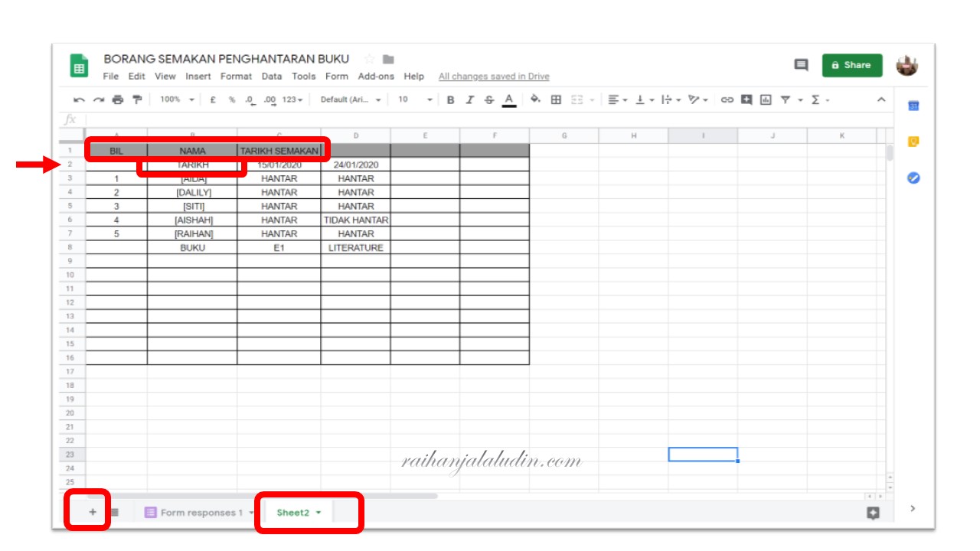Open the text colour picker
This screenshot has height=551, width=980.
[x=509, y=100]
